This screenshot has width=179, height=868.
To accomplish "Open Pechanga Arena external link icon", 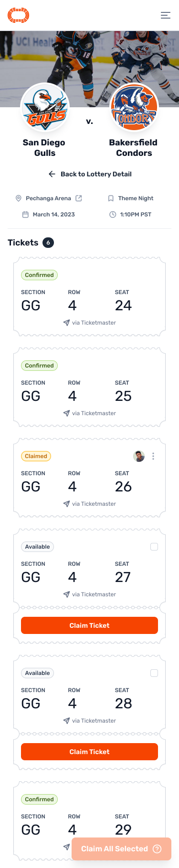I will pyautogui.click(x=79, y=198).
